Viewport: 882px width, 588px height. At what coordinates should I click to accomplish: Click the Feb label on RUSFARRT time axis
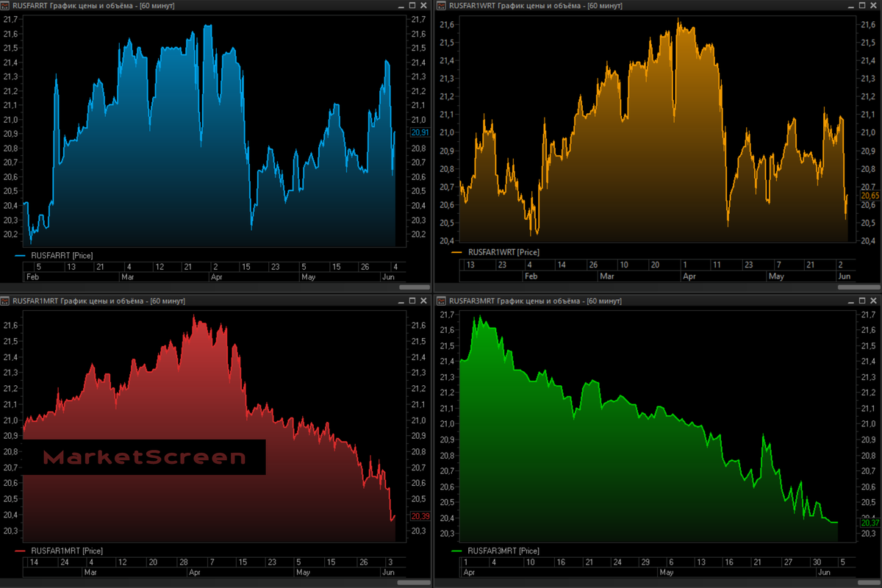[32, 277]
